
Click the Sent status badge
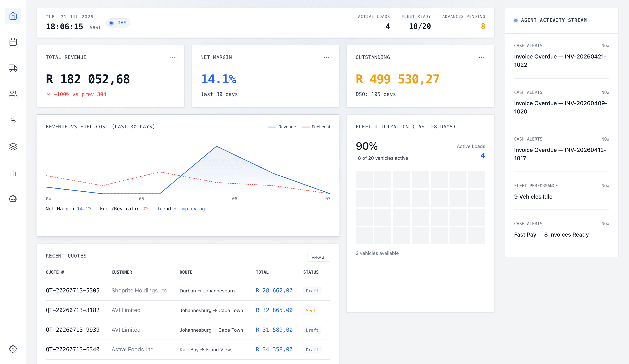click(311, 310)
